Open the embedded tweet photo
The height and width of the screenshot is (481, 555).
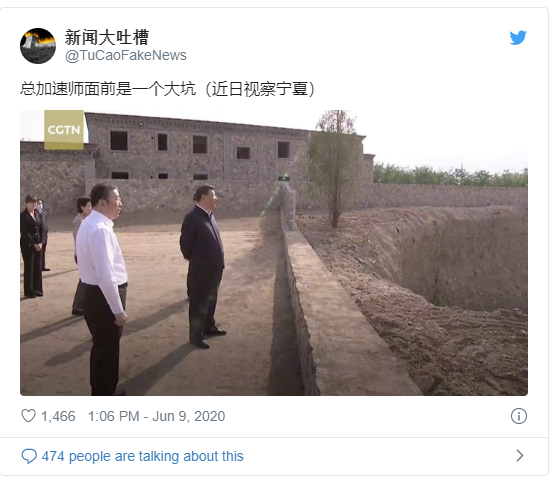click(x=274, y=253)
